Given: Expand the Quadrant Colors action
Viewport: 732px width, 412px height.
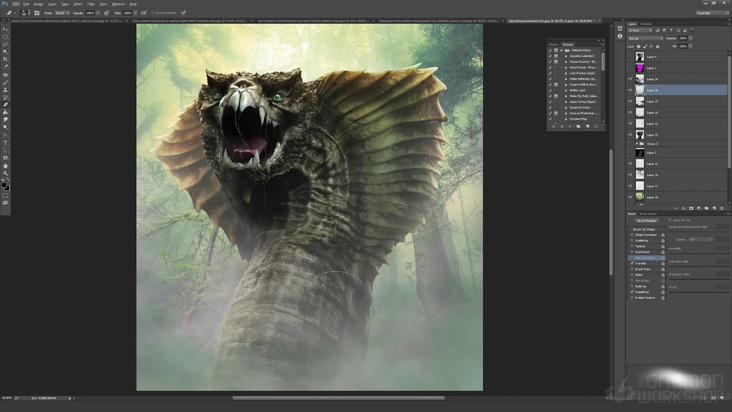Looking at the screenshot, I should click(x=566, y=107).
